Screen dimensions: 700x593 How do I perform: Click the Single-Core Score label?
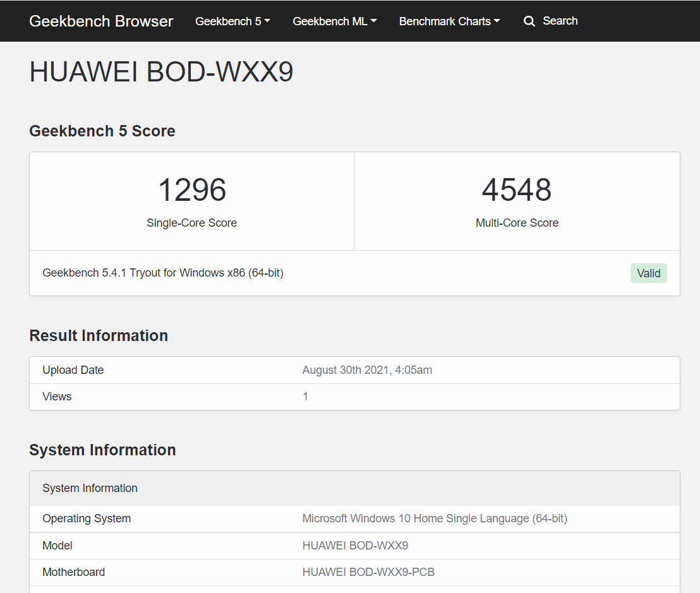point(192,223)
